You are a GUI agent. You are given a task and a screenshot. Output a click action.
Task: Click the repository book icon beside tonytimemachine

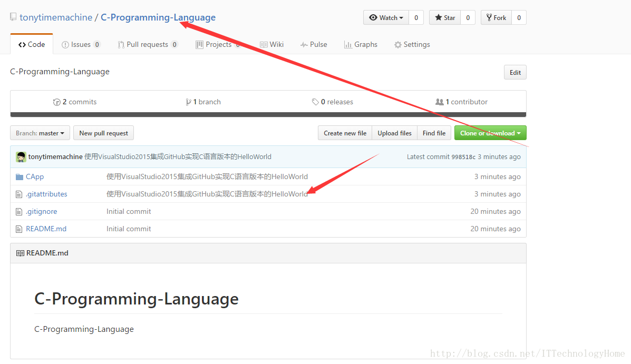(x=13, y=17)
